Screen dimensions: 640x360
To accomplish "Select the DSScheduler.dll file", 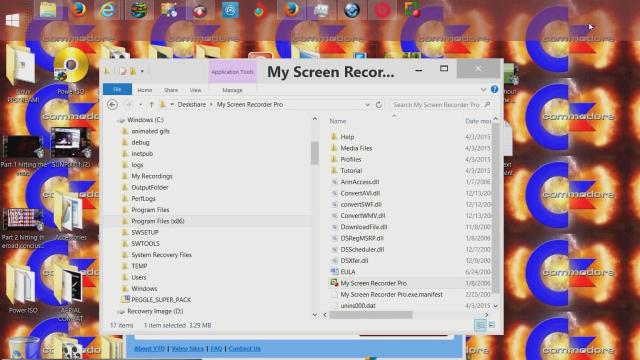I will [362, 249].
